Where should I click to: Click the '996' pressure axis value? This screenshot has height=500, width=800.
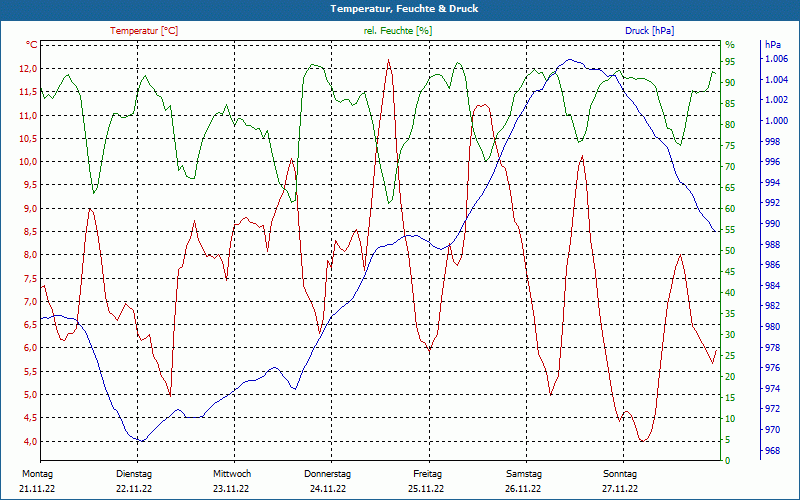(x=773, y=162)
